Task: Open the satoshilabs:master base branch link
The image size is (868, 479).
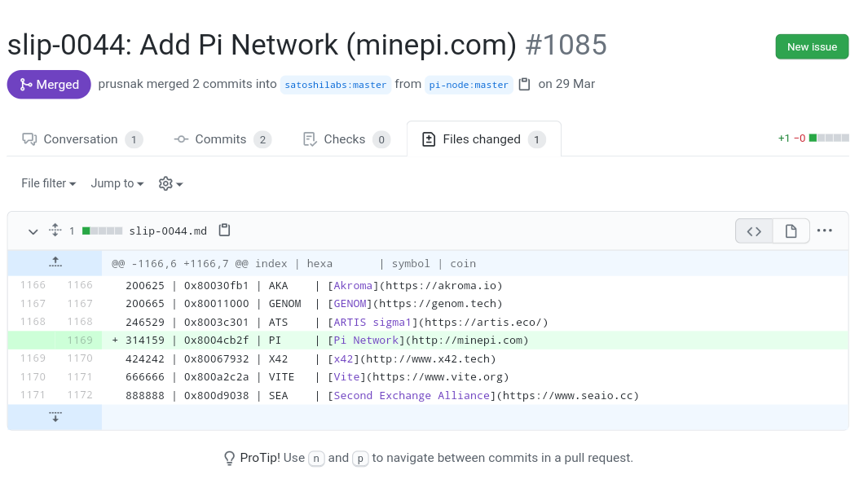Action: (x=335, y=85)
